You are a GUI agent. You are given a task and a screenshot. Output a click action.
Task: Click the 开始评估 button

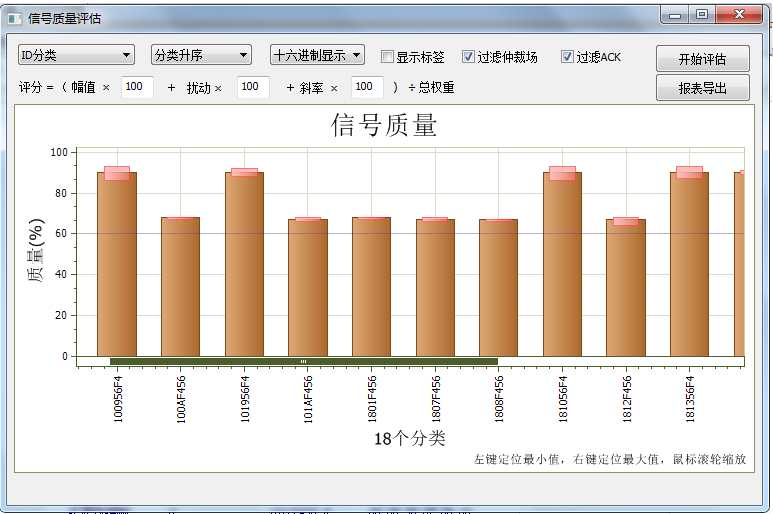point(703,59)
